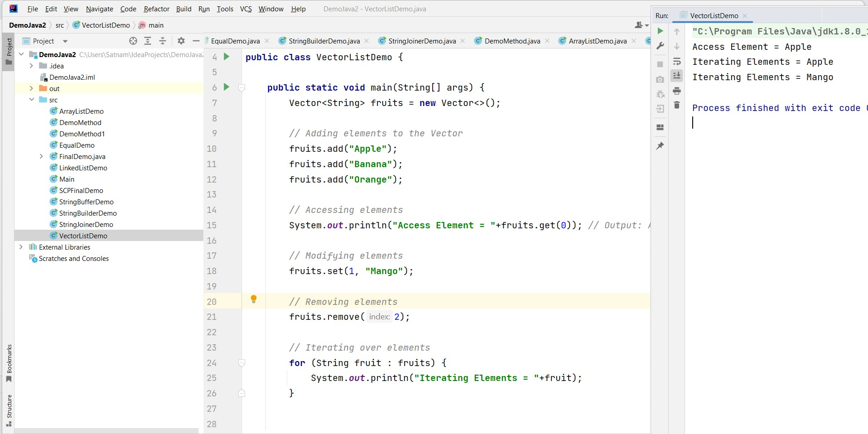Open run configuration wrench settings icon
The image size is (868, 434).
tap(660, 46)
